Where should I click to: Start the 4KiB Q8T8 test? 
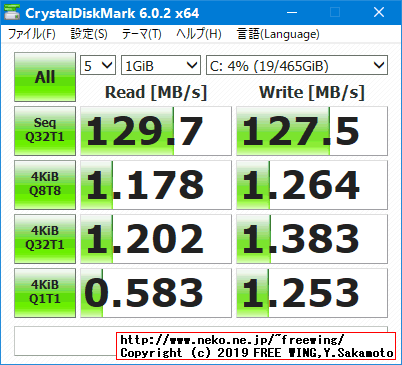pos(45,185)
